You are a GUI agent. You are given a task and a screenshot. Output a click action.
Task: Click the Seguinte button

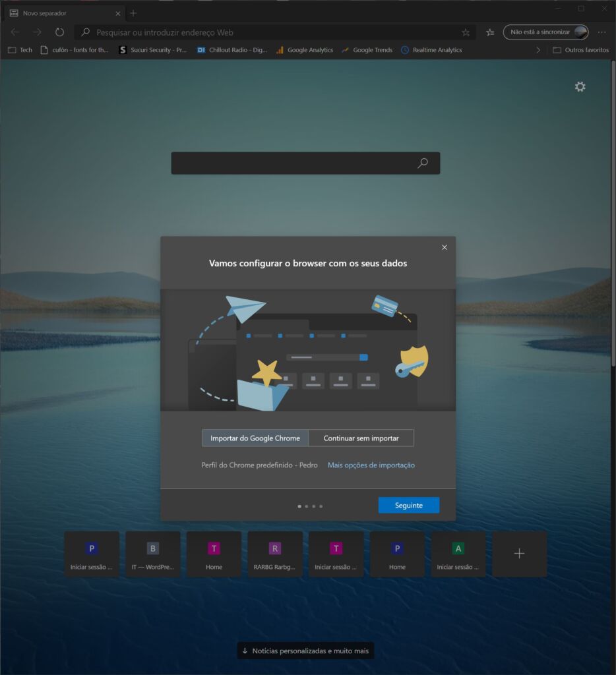pyautogui.click(x=408, y=505)
